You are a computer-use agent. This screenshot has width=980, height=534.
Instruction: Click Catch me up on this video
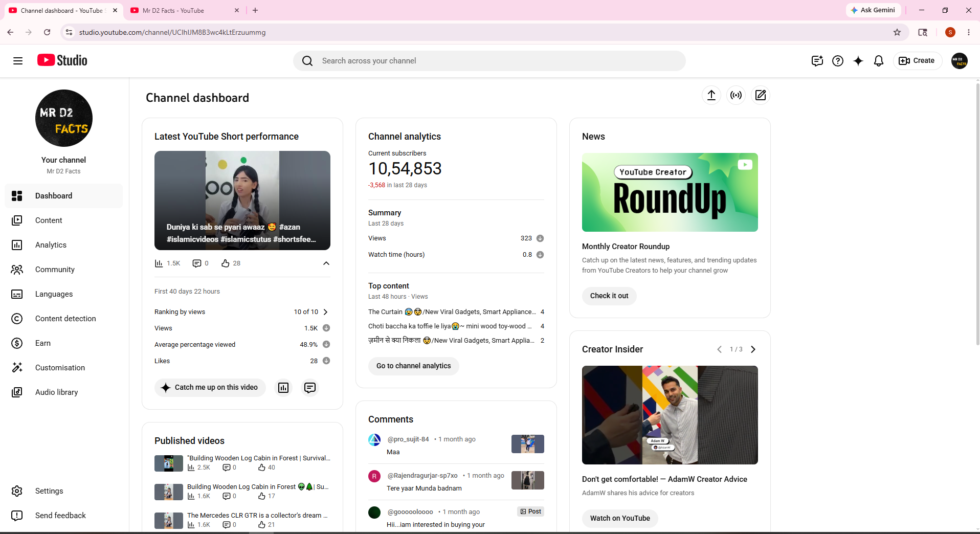point(210,388)
